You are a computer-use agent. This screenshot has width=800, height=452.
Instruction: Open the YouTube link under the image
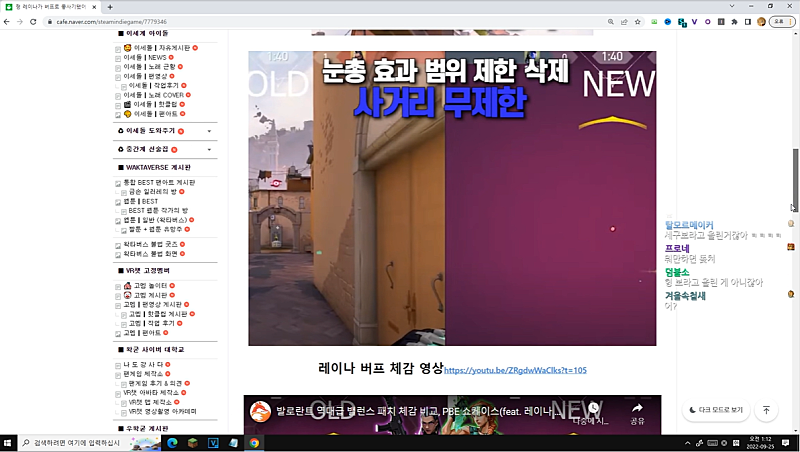[515, 370]
